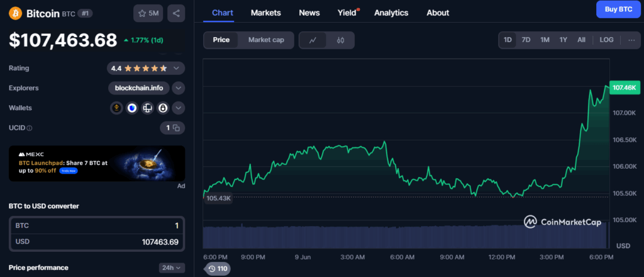Open the three-dots chart options menu
The width and height of the screenshot is (644, 277).
(x=631, y=40)
